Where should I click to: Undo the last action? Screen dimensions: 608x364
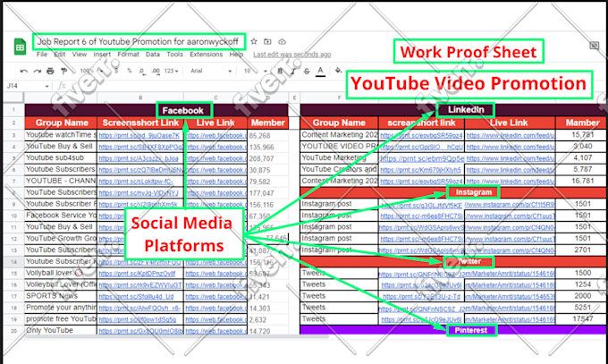point(23,71)
